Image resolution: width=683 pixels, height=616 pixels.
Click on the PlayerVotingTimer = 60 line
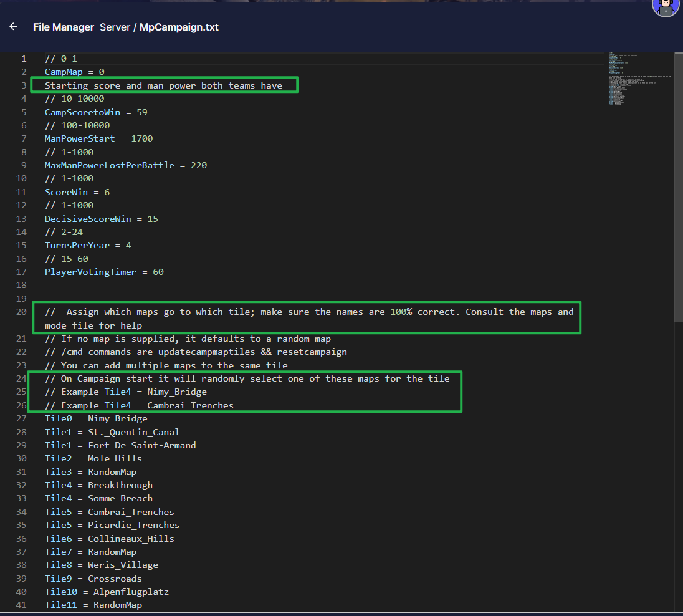103,272
